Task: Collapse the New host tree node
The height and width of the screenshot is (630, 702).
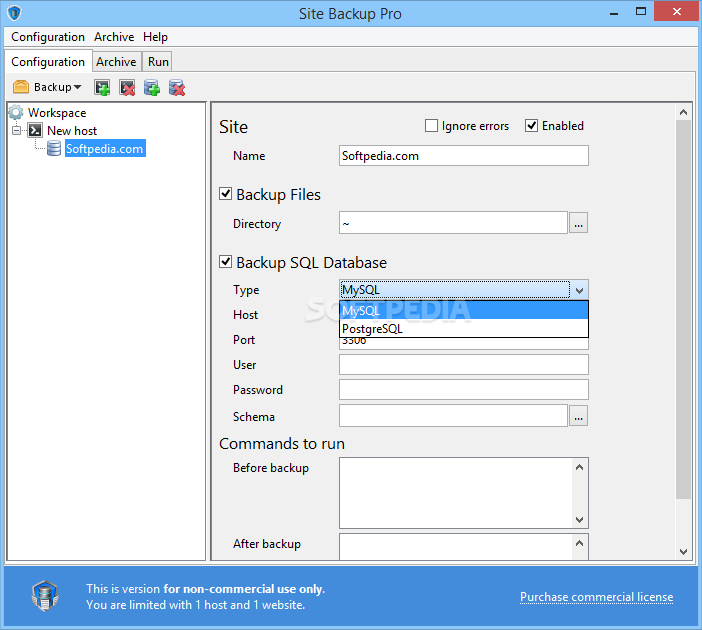Action: [x=17, y=130]
